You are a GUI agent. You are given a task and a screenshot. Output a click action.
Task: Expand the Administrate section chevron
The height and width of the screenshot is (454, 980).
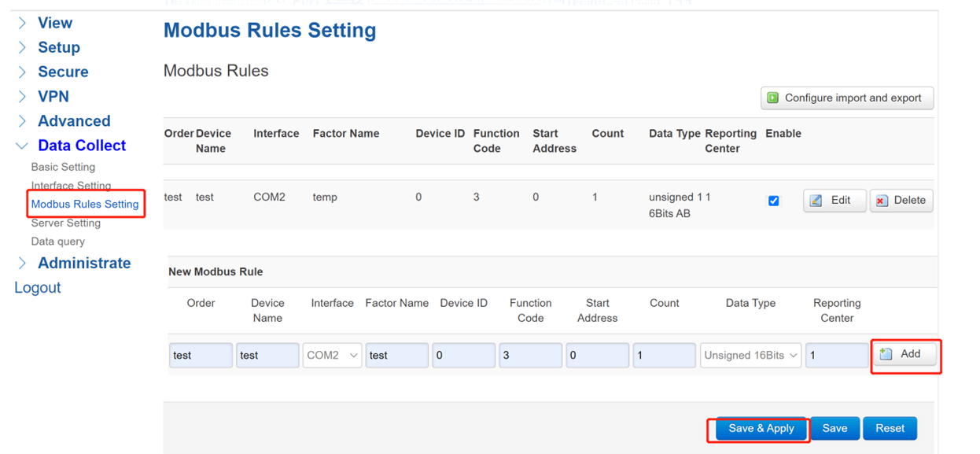[x=22, y=263]
